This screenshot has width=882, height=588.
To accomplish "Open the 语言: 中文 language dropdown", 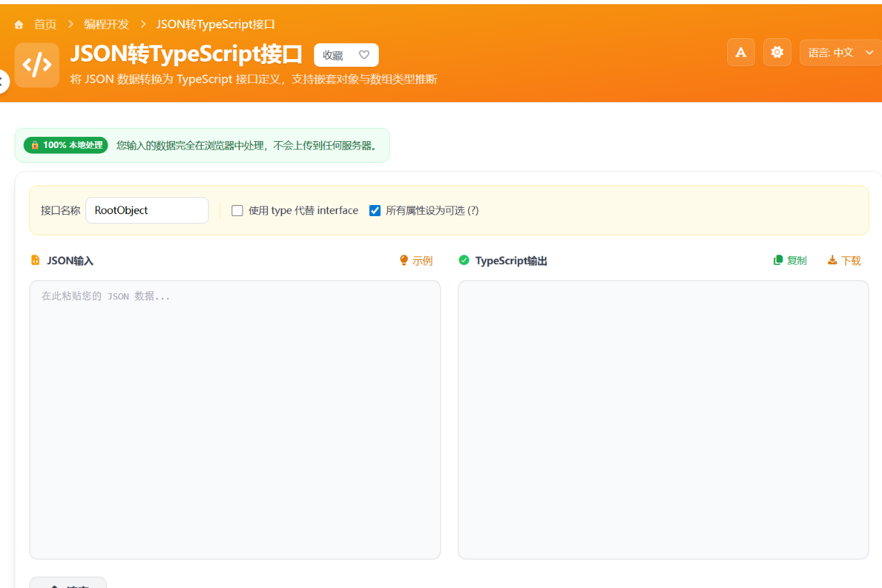I will 841,52.
